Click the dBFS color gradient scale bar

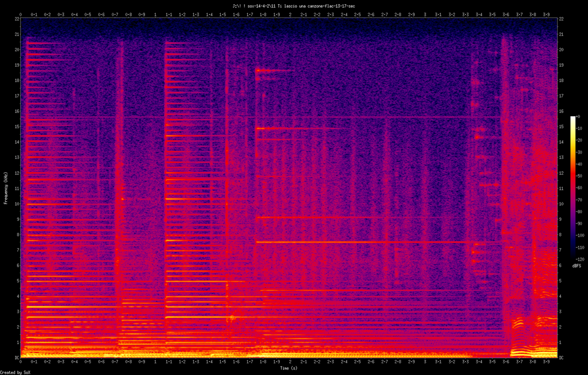(x=573, y=187)
